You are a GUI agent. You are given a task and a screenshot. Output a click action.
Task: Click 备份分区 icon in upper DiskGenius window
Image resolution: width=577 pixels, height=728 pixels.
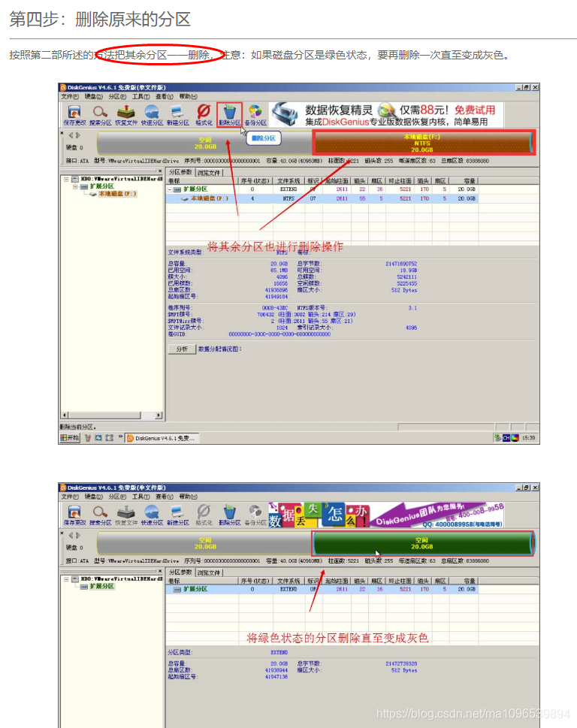pos(255,115)
